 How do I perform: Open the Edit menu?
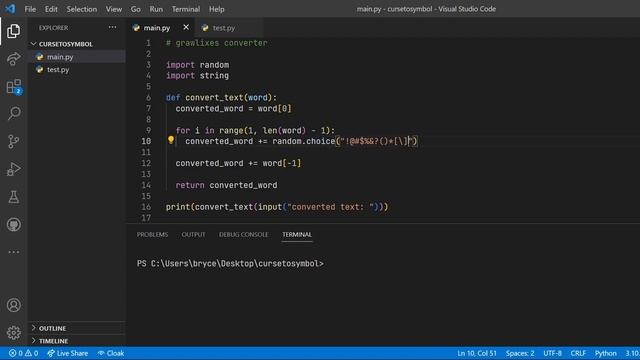(51, 9)
